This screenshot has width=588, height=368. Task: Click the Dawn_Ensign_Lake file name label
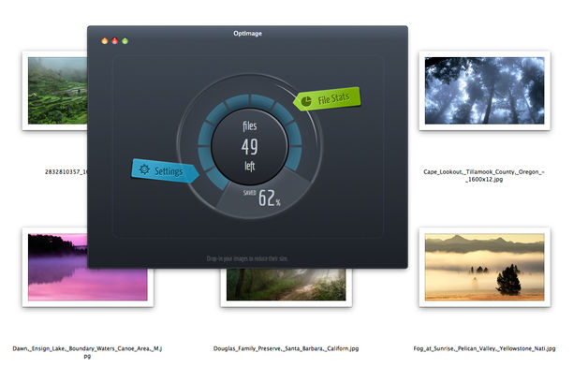[x=87, y=352]
